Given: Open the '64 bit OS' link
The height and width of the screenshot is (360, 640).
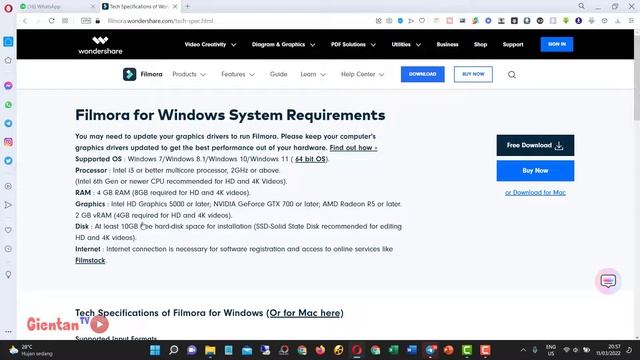Looking at the screenshot, I should [x=310, y=159].
